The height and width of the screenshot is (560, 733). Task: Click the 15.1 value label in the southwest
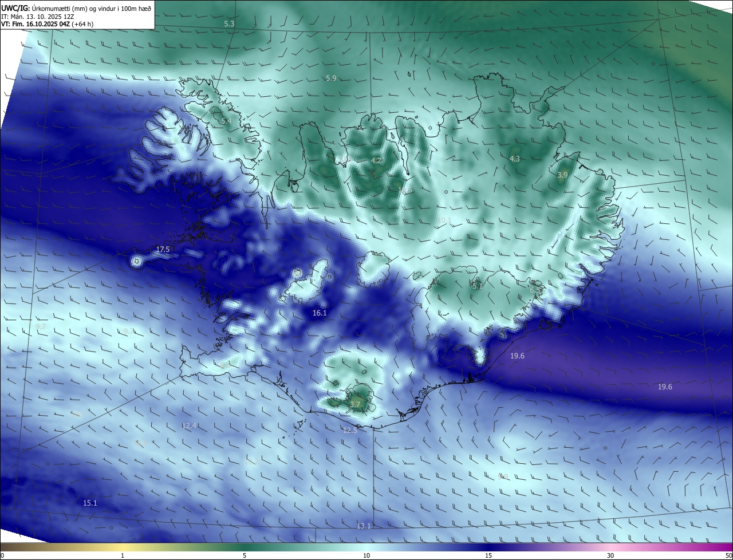[x=90, y=503]
